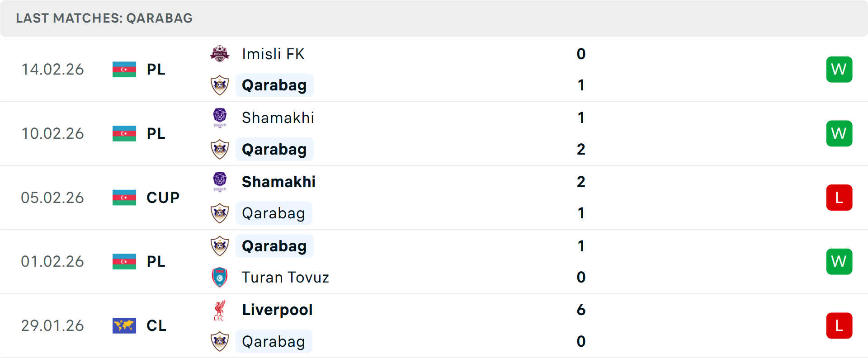Open details for the Liverpool 6-0 match

tap(434, 325)
